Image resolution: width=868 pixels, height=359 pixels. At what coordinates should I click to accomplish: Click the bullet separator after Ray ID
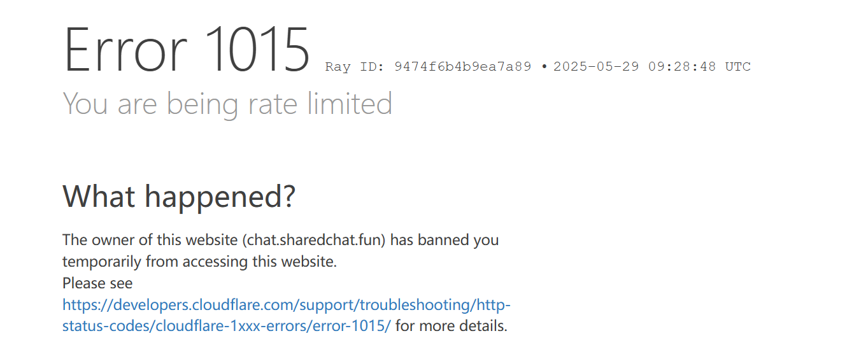544,67
